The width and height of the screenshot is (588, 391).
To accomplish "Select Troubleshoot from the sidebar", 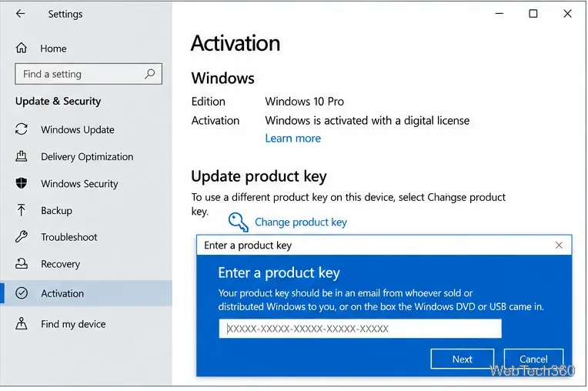I will click(x=69, y=237).
